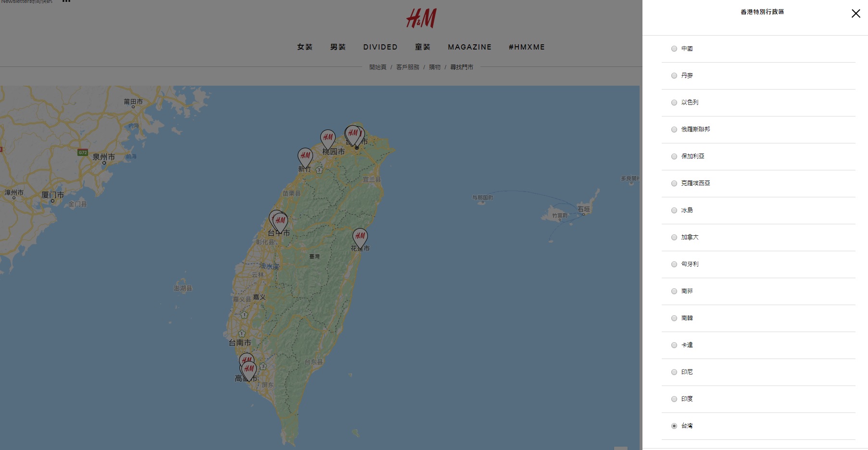Image resolution: width=868 pixels, height=450 pixels.
Task: Click the H&M logo at top
Action: (421, 19)
